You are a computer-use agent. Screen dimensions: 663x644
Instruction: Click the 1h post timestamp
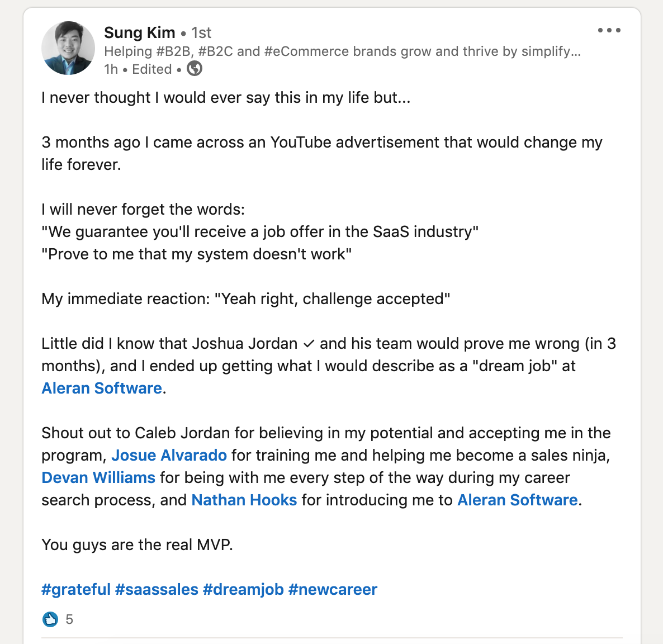(111, 69)
